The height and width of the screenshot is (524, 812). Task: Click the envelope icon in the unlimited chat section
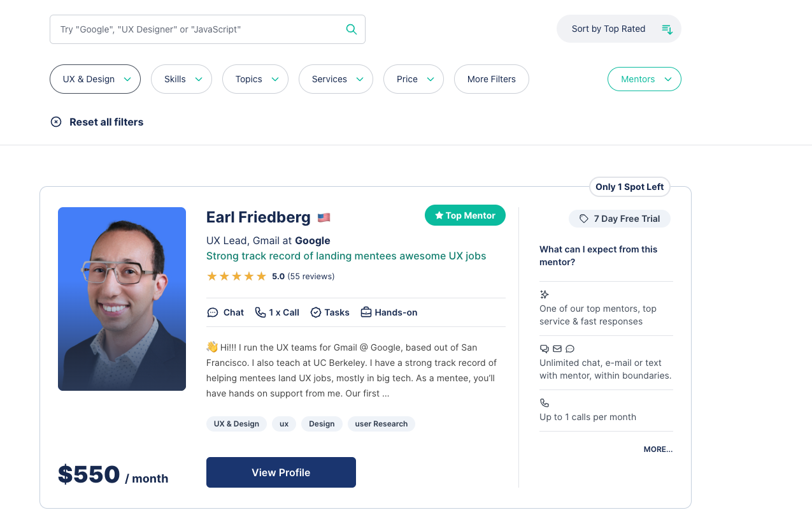click(x=557, y=349)
